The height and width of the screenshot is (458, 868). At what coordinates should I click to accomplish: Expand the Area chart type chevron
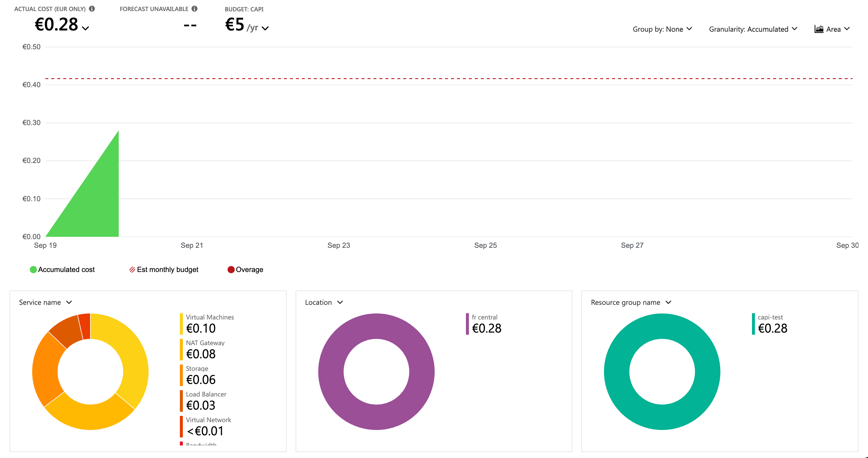click(847, 29)
